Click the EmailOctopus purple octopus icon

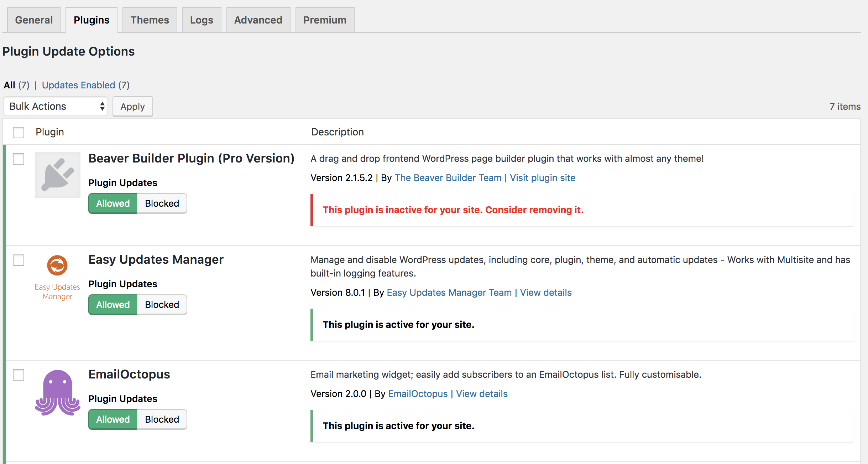pos(58,392)
